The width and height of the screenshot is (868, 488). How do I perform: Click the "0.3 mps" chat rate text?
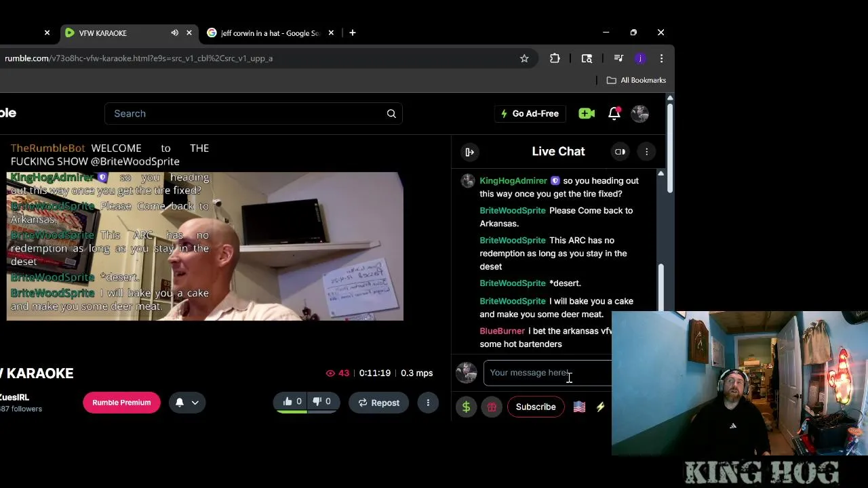point(416,373)
